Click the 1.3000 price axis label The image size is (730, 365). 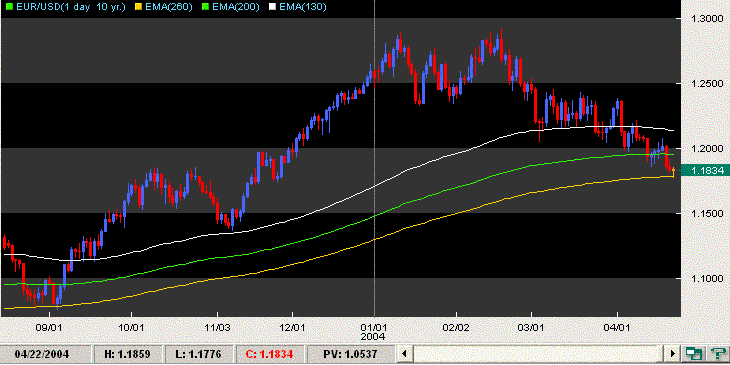(707, 18)
